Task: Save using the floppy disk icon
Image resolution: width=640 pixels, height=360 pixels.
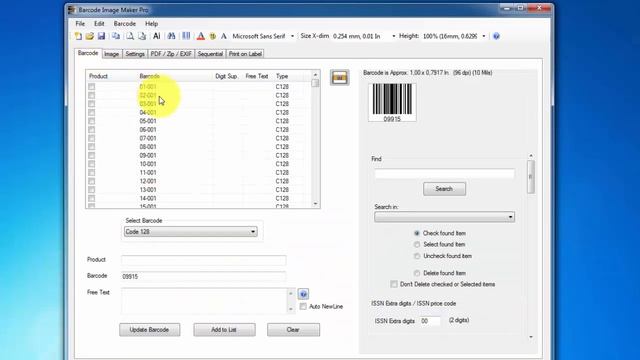Action: point(101,36)
